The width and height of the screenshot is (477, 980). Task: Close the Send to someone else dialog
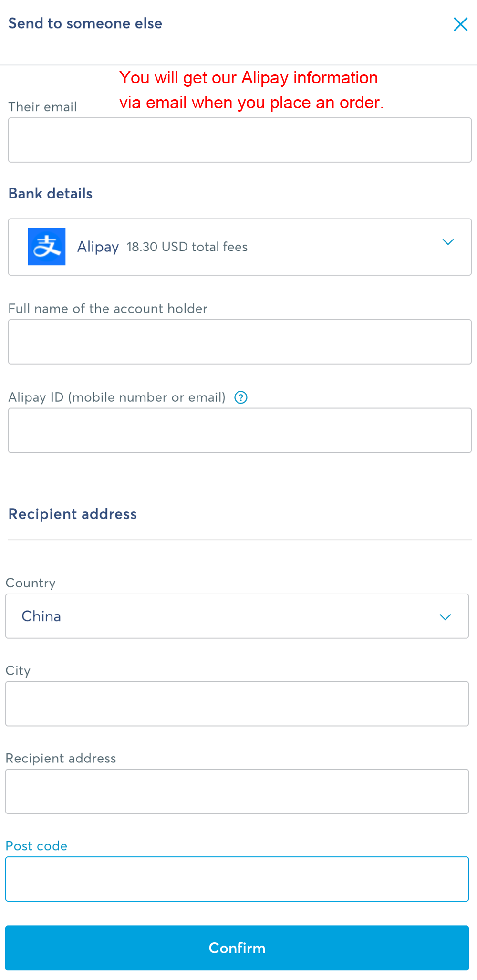coord(460,24)
